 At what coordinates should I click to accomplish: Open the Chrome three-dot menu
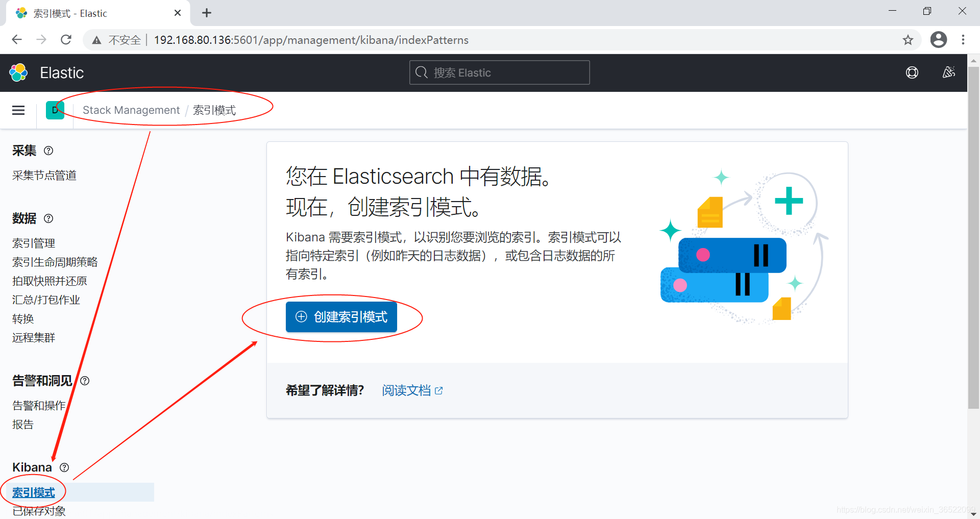click(x=963, y=40)
